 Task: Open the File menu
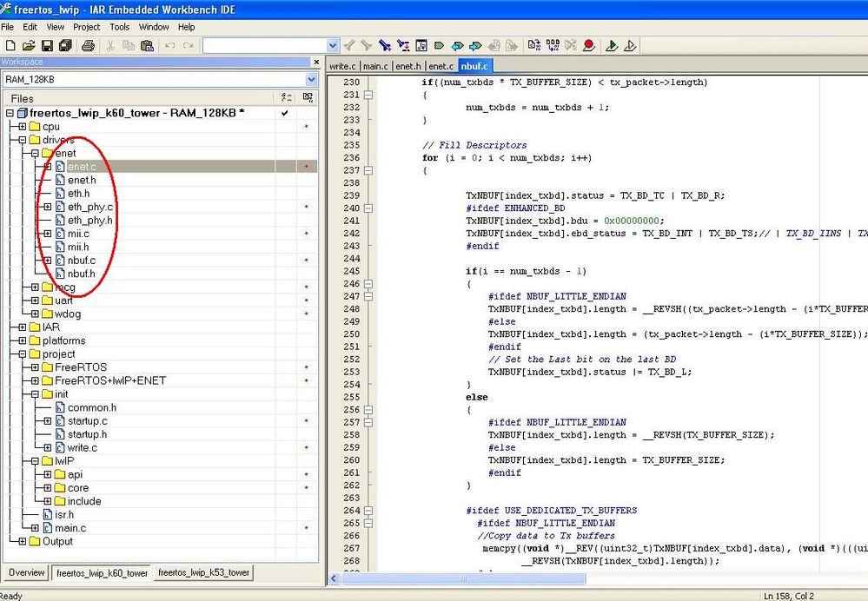pyautogui.click(x=7, y=27)
